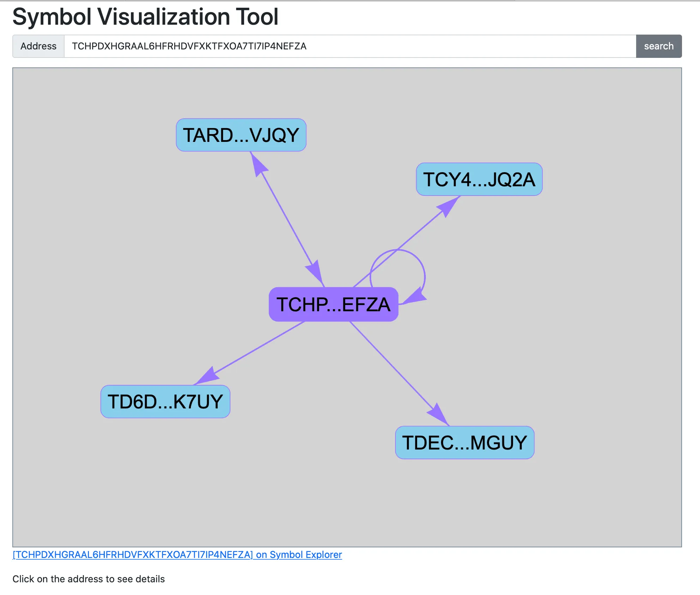Click the Address label beside the input
The image size is (700, 595).
pyautogui.click(x=38, y=46)
